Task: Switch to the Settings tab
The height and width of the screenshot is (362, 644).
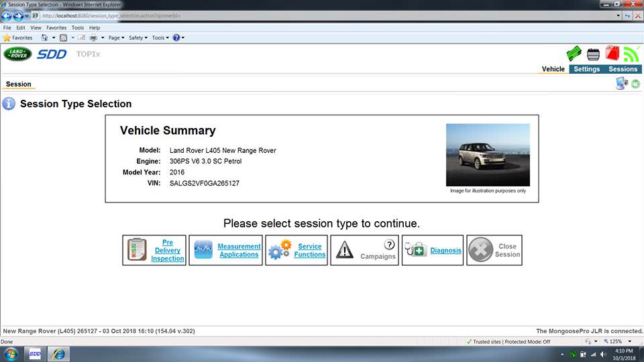Action: pos(586,69)
